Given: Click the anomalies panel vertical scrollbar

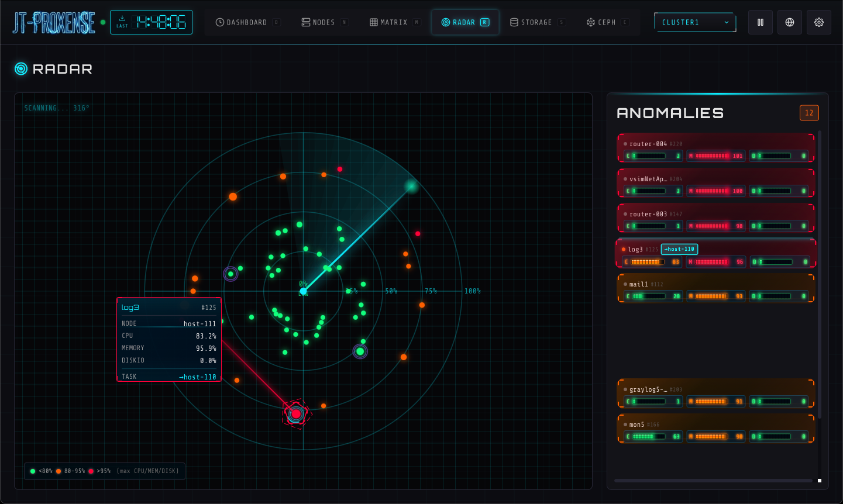Looking at the screenshot, I should click(x=820, y=274).
